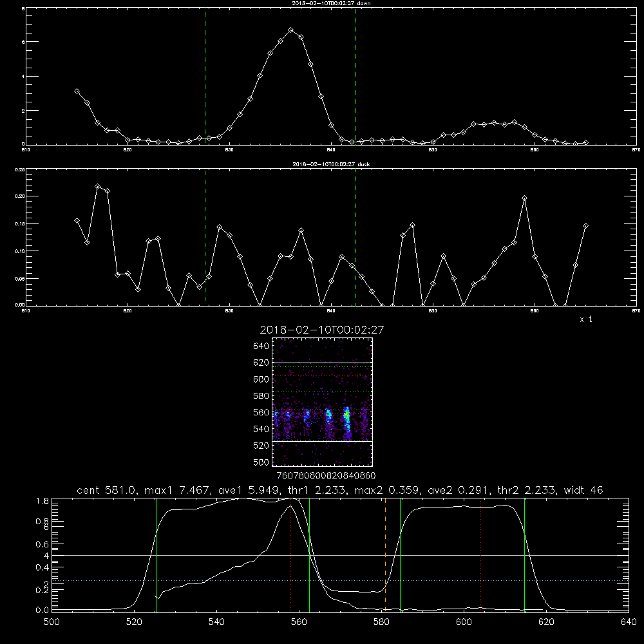Click spectrogram y-axis label 560
Viewport: 644px width, 644px height.
click(x=261, y=412)
